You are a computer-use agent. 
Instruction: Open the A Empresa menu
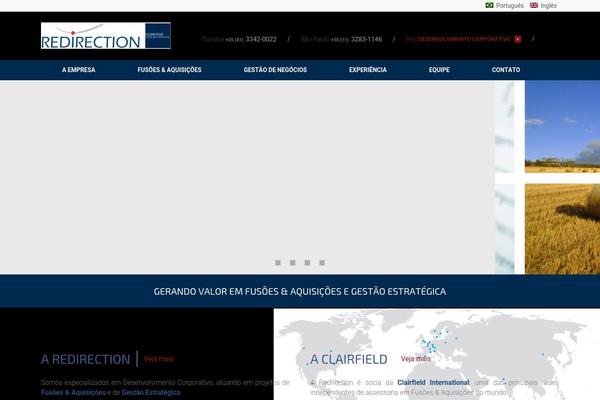pos(78,70)
